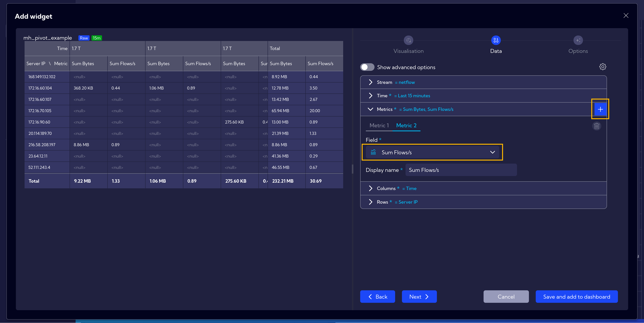The width and height of the screenshot is (644, 323).
Task: Open the Field dropdown Sum Flows/s
Action: [x=432, y=152]
